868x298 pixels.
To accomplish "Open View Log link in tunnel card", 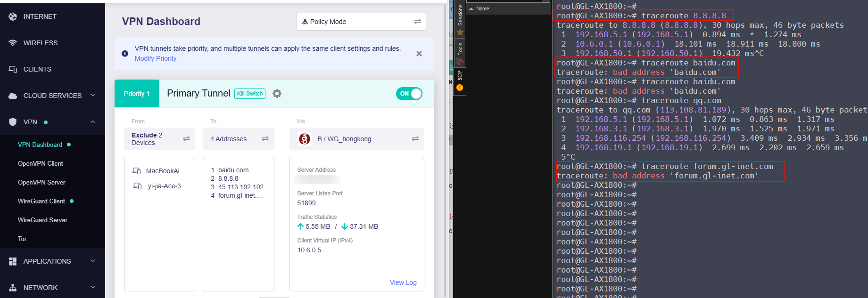I will tap(403, 282).
